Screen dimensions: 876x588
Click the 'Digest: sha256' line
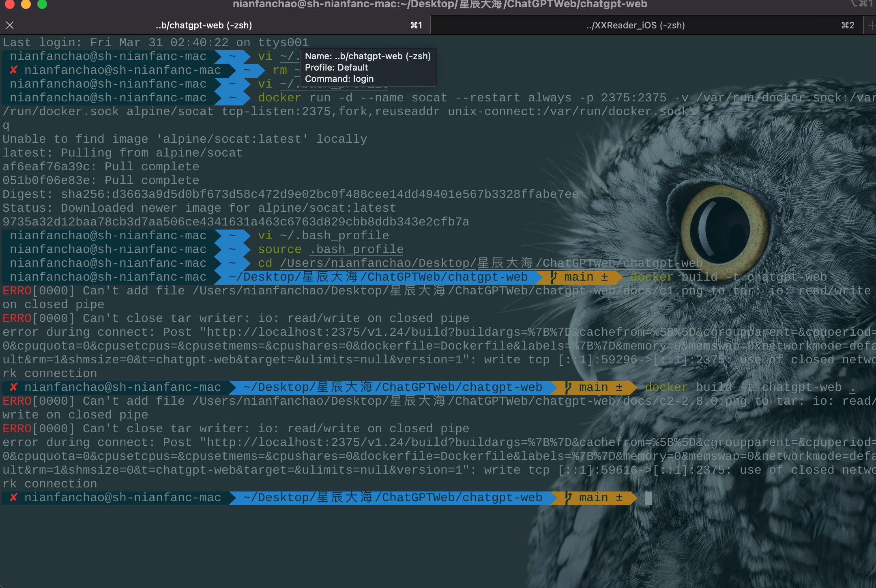[290, 194]
